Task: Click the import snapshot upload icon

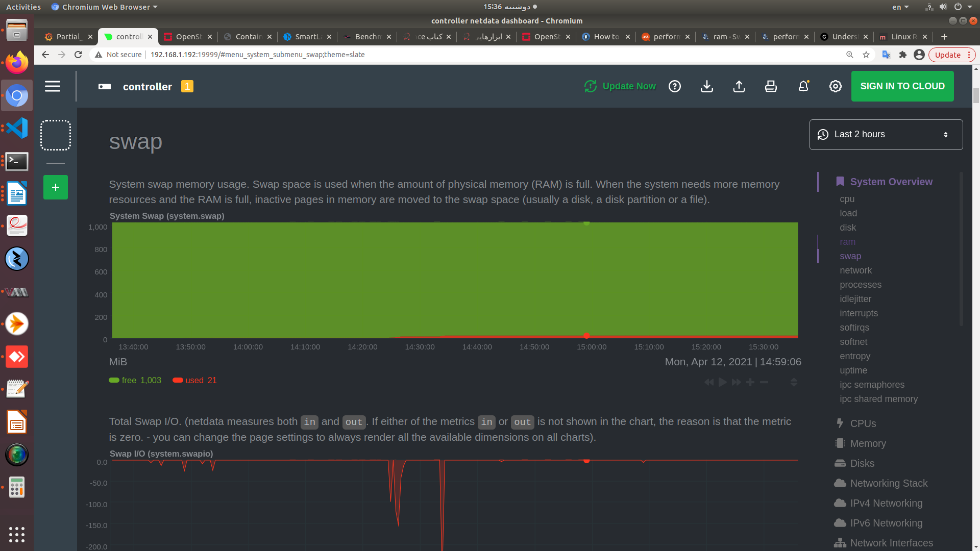Action: tap(739, 86)
